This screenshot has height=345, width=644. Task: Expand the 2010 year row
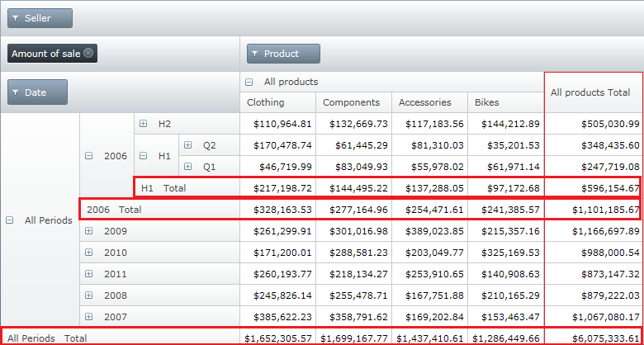89,253
